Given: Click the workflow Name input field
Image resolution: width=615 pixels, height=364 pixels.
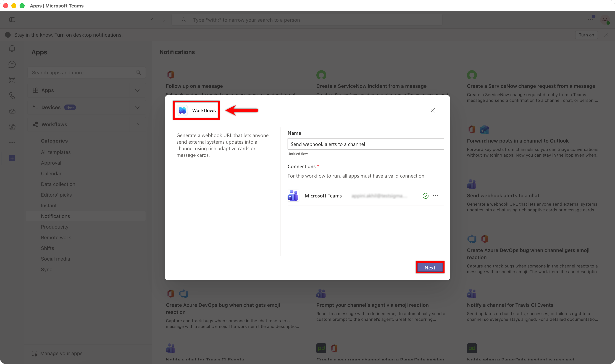Looking at the screenshot, I should pos(366,144).
